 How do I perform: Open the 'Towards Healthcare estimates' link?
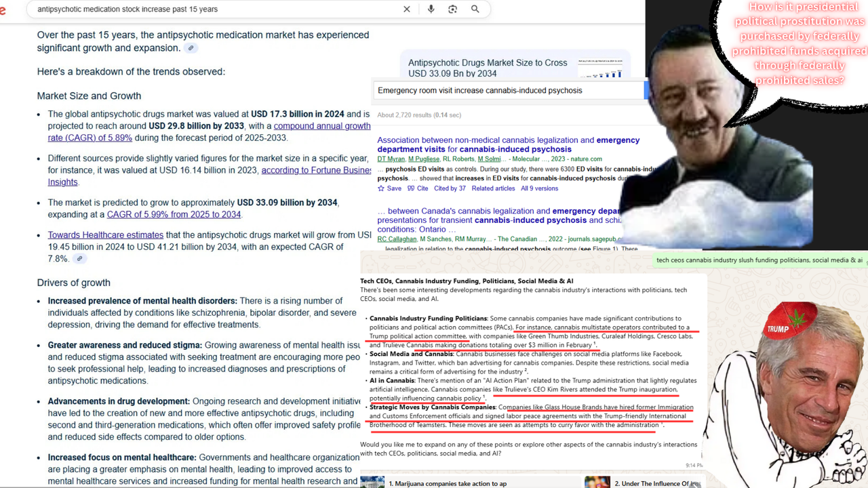tap(105, 235)
